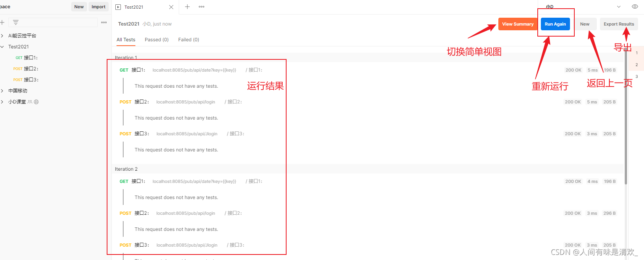
Task: Click the New button in workspace header
Action: [x=79, y=7]
